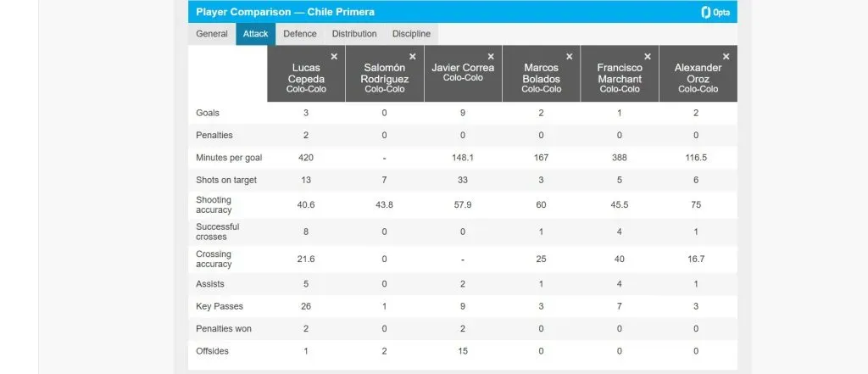Click the Player Comparison title bar
The image size is (868, 374).
(x=463, y=12)
